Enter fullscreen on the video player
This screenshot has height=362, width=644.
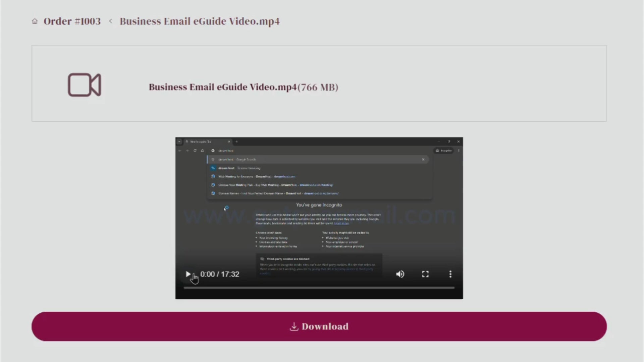(425, 274)
